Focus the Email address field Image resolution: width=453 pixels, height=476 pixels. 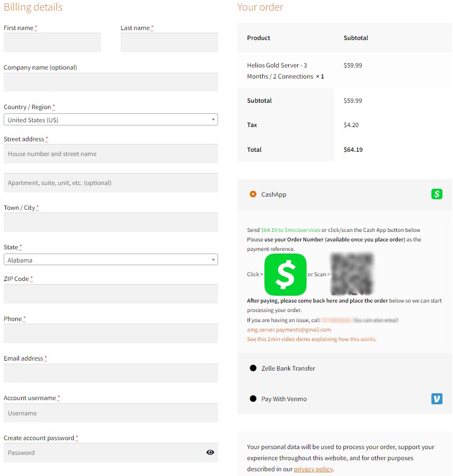click(x=111, y=373)
